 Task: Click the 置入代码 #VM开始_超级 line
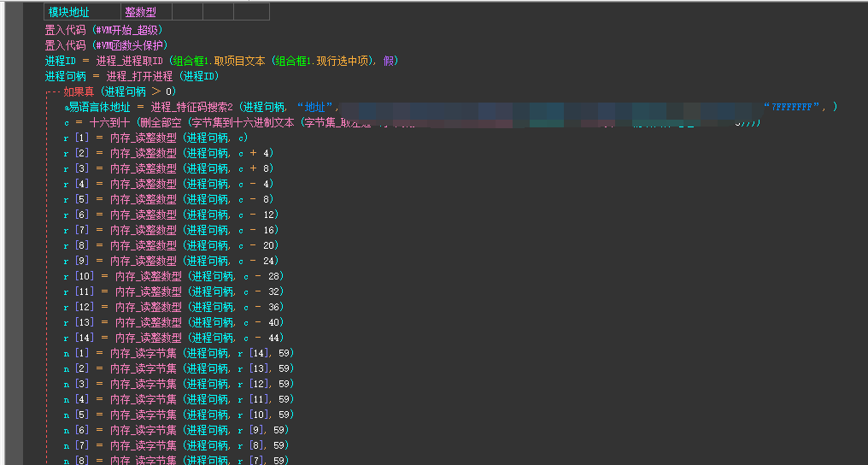click(103, 30)
